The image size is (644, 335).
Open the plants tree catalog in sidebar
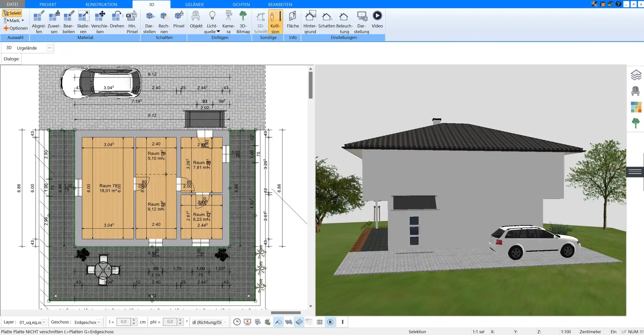pos(636,123)
